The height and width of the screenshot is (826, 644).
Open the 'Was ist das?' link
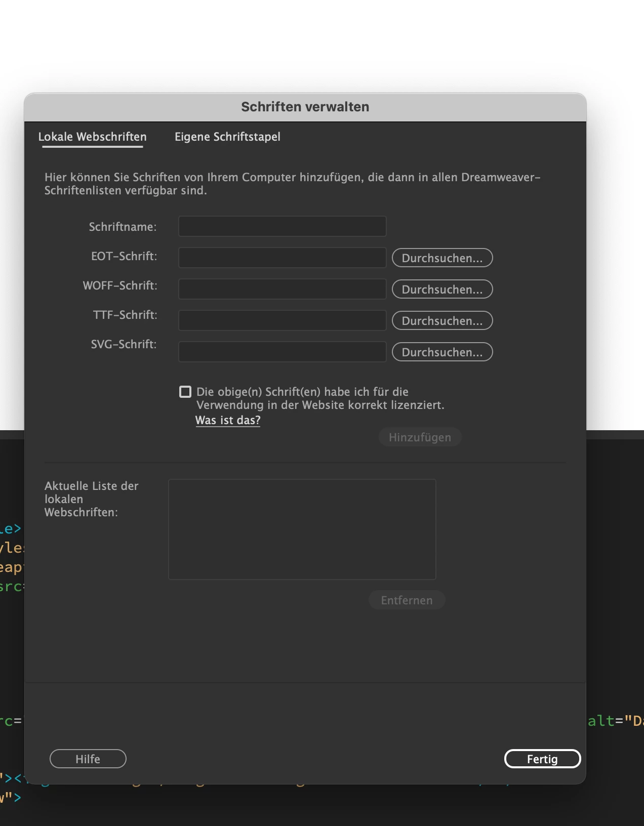point(228,420)
